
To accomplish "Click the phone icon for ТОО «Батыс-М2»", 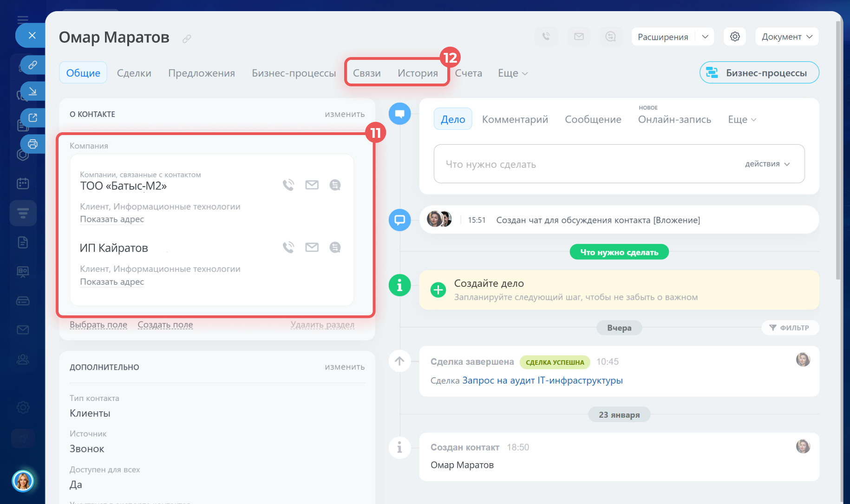I will pos(288,185).
